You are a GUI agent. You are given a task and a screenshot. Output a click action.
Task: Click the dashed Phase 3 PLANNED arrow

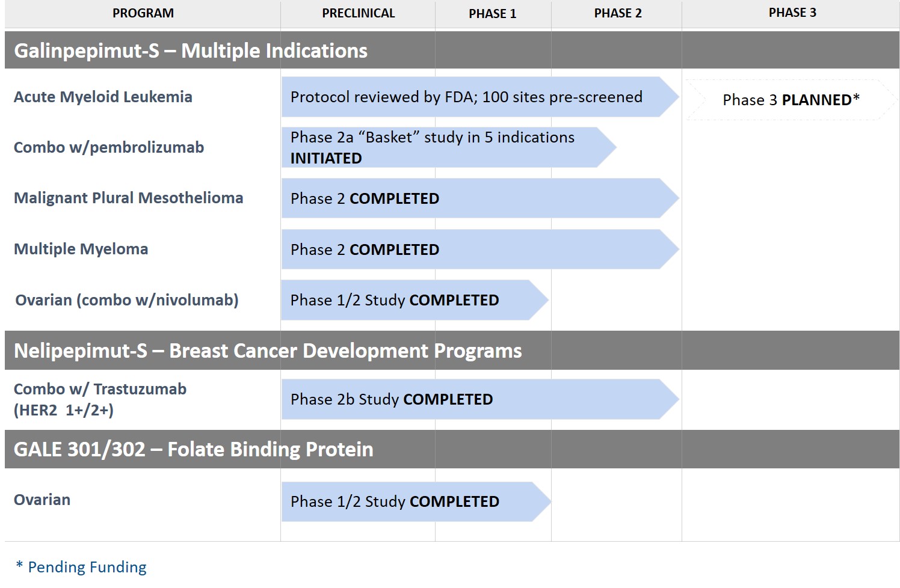tap(790, 100)
